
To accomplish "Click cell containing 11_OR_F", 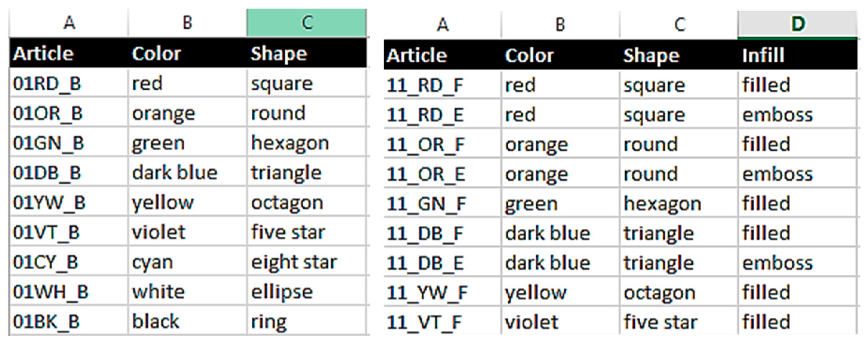I will (442, 144).
